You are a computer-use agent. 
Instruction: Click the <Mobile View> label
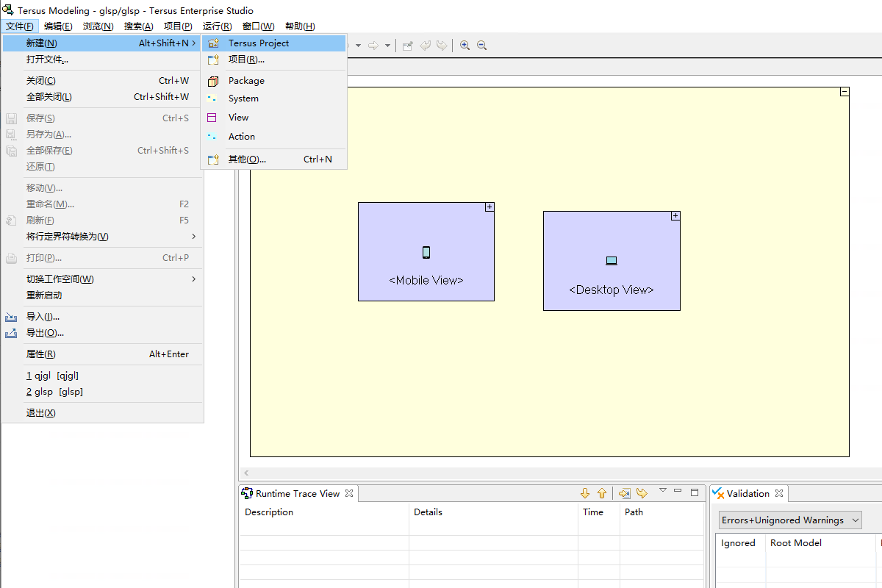(x=426, y=280)
